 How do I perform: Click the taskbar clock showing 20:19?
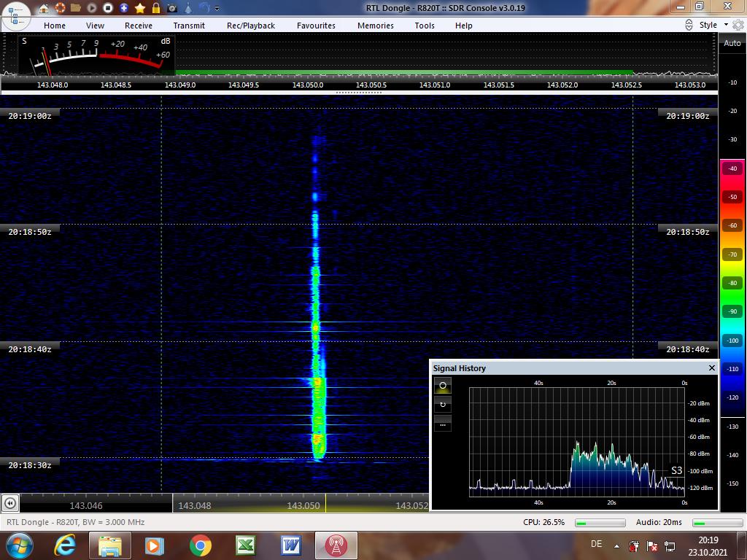[x=708, y=546]
